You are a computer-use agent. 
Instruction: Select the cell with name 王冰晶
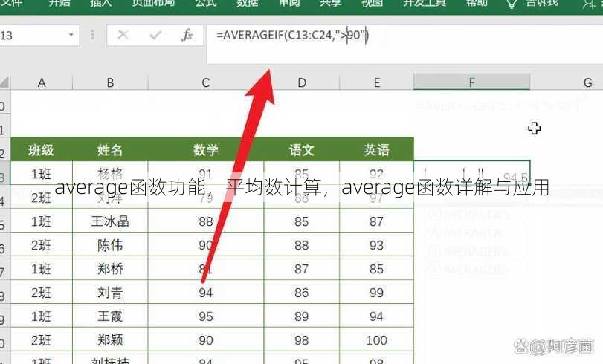[110, 221]
